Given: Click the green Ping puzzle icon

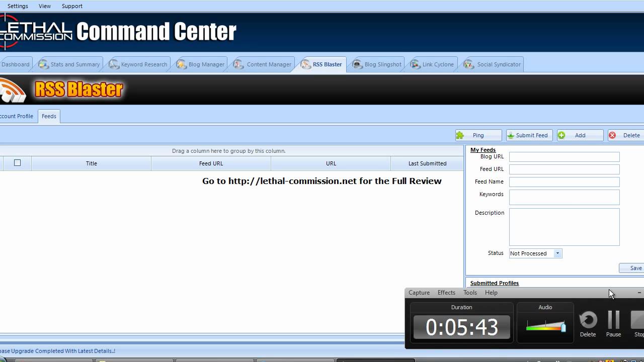Looking at the screenshot, I should pos(460,135).
